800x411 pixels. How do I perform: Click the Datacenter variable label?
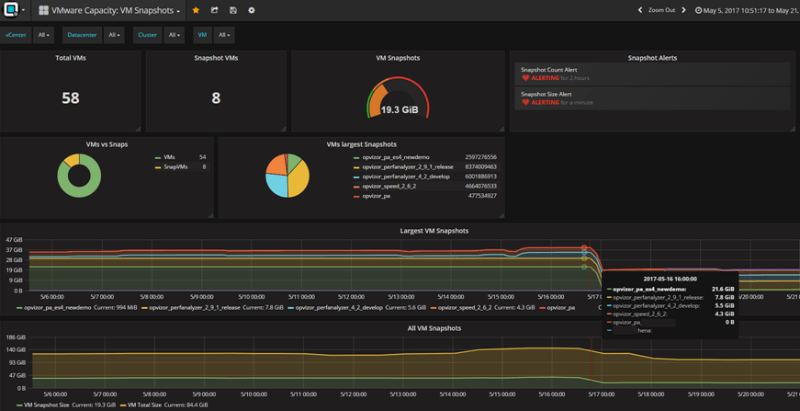(x=82, y=35)
